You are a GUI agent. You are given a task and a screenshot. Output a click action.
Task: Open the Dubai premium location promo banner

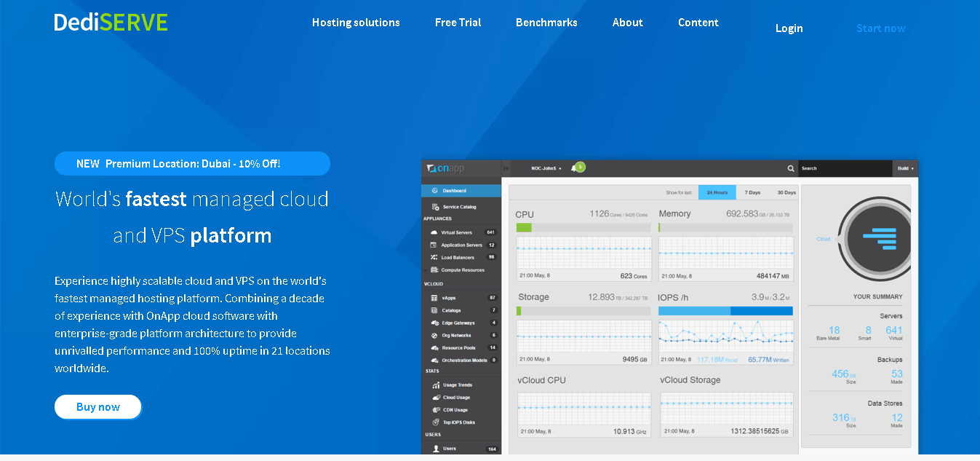point(192,164)
